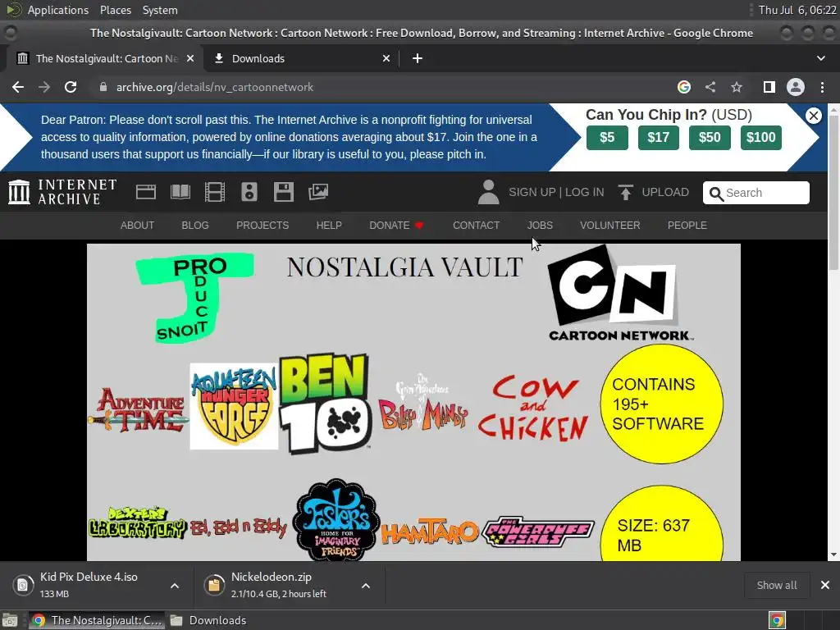840x630 pixels.
Task: Select the Chrome window in taskbar
Action: point(97,620)
